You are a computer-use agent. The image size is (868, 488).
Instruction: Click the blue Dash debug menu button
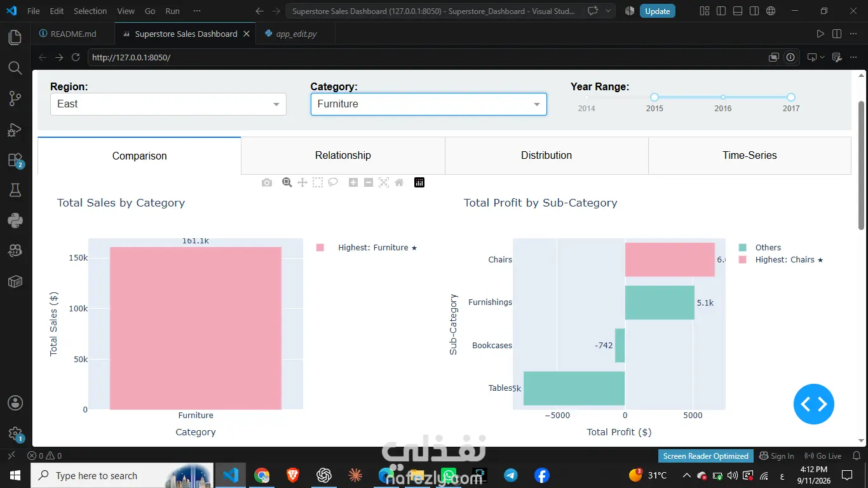813,404
